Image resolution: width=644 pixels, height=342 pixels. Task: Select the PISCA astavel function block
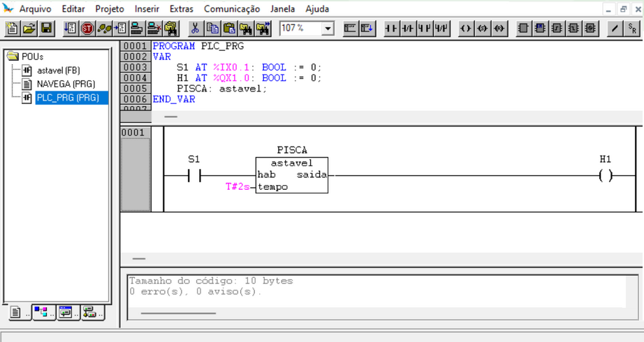(291, 175)
